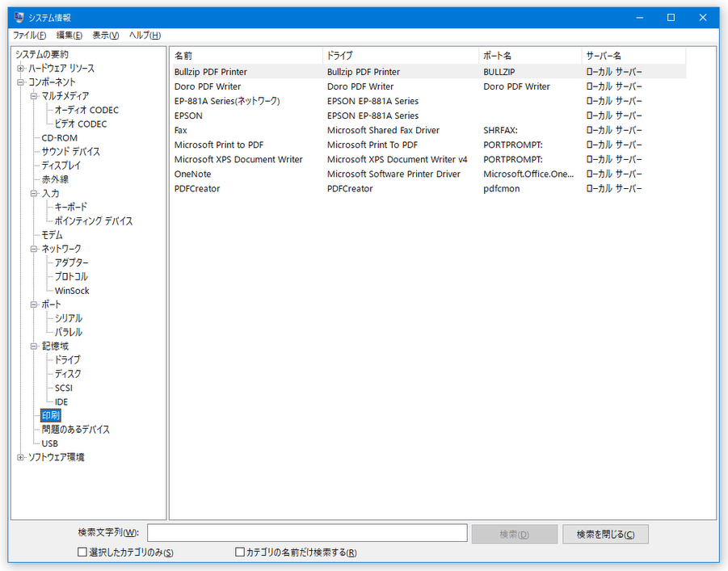728x571 pixels.
Task: Sort by the 名前 column header
Action: (246, 56)
